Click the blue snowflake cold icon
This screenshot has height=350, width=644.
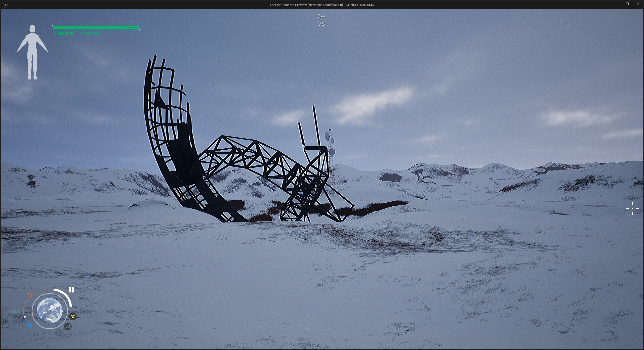[30, 326]
